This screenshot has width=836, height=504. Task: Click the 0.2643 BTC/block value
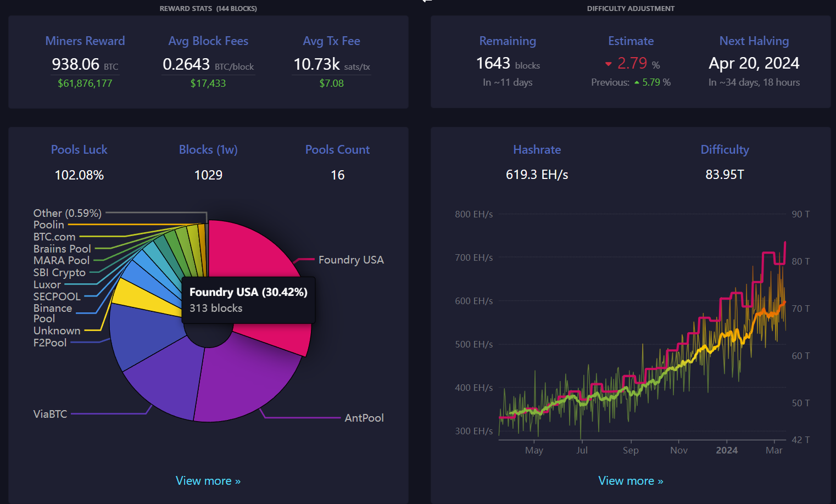click(x=208, y=65)
